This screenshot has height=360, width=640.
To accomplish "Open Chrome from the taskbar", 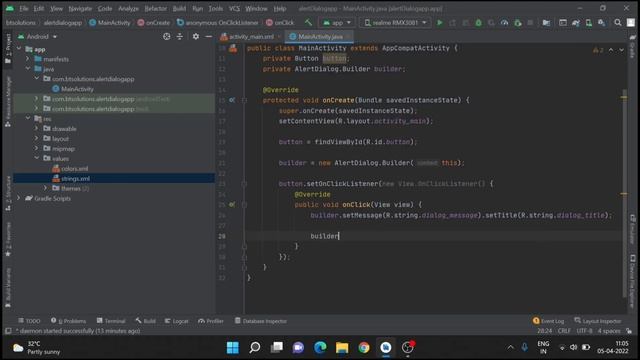I will (x=364, y=348).
